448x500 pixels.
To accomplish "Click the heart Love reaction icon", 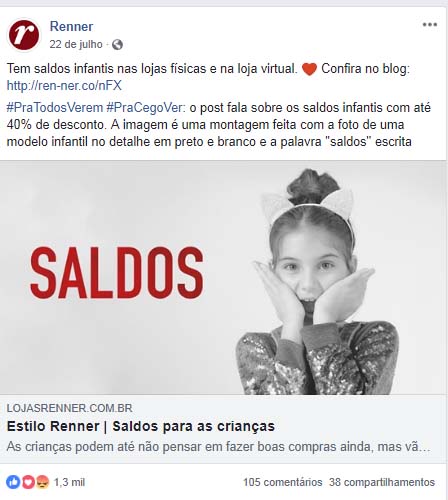I will click(28, 482).
